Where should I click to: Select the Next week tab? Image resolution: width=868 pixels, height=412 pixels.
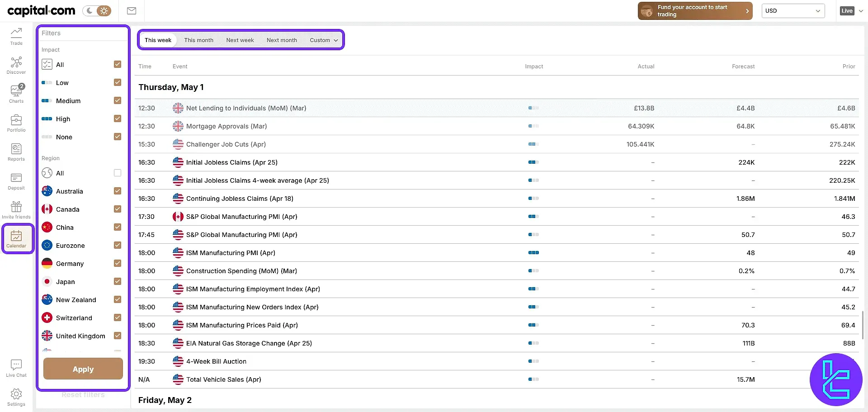point(240,40)
